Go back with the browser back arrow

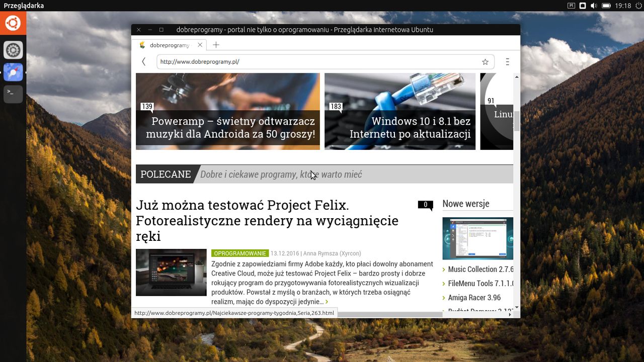coord(143,62)
